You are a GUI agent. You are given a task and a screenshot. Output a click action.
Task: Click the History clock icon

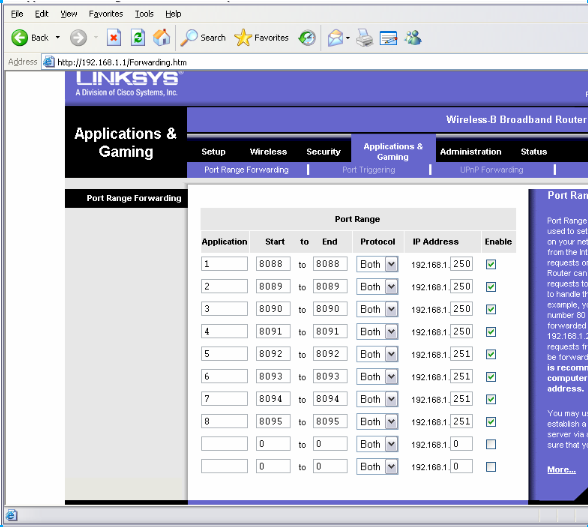pos(307,38)
